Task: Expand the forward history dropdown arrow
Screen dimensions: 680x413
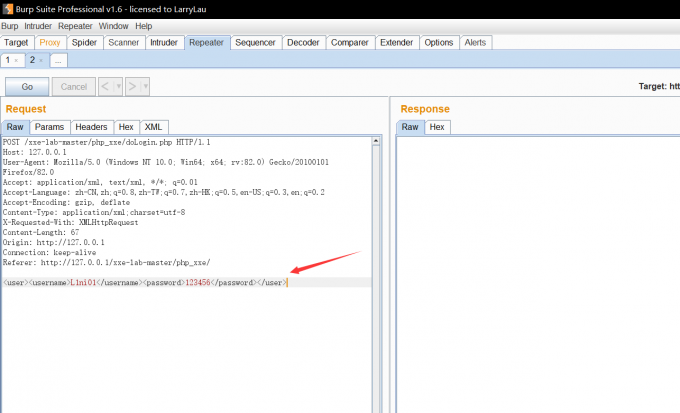Action: pos(145,87)
